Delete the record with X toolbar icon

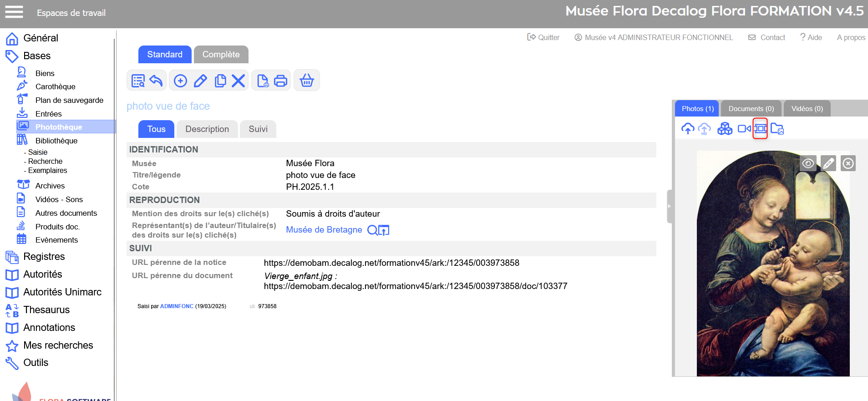coord(238,81)
